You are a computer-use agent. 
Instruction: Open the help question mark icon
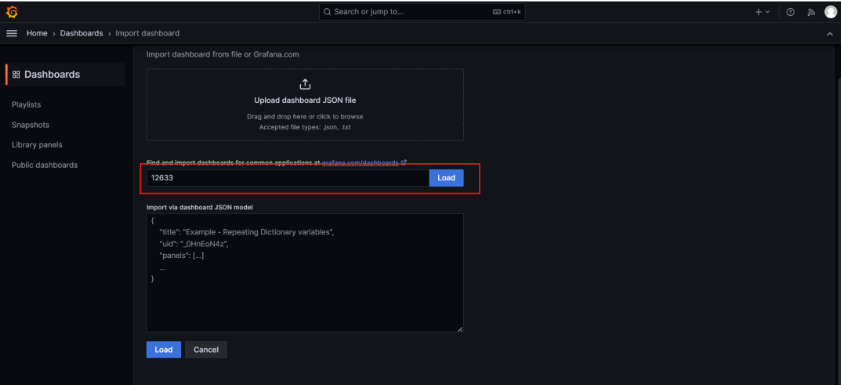pyautogui.click(x=790, y=12)
